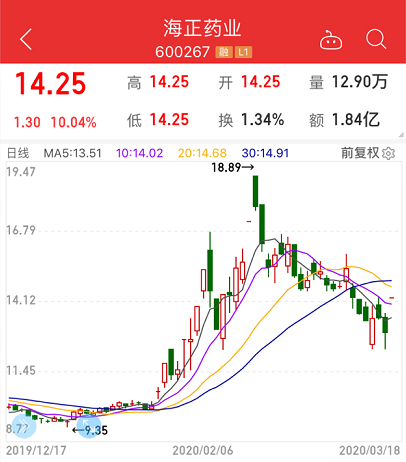
Task: Tap the L1 level badge
Action: [x=243, y=52]
